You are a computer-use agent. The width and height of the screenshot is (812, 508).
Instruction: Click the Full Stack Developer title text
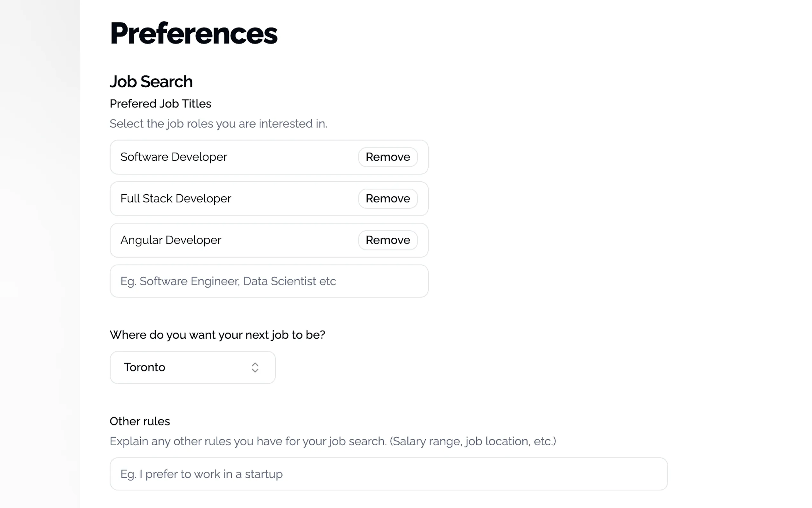point(176,199)
